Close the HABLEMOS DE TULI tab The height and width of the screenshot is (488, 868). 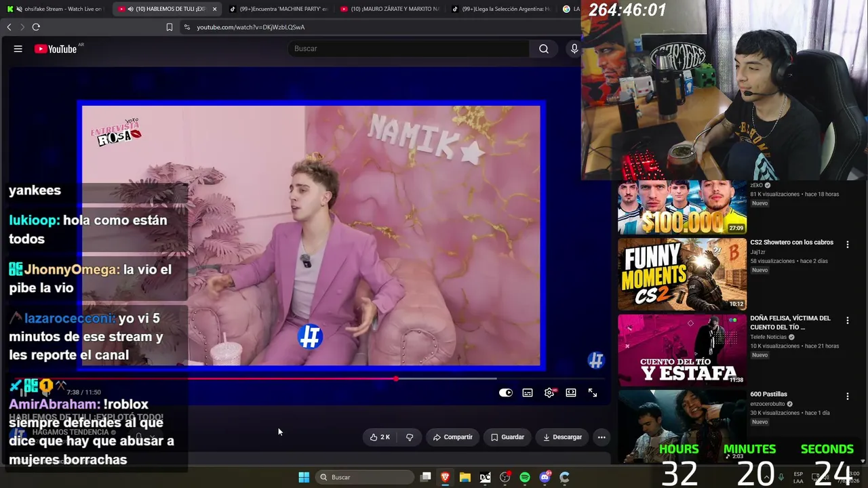click(214, 9)
